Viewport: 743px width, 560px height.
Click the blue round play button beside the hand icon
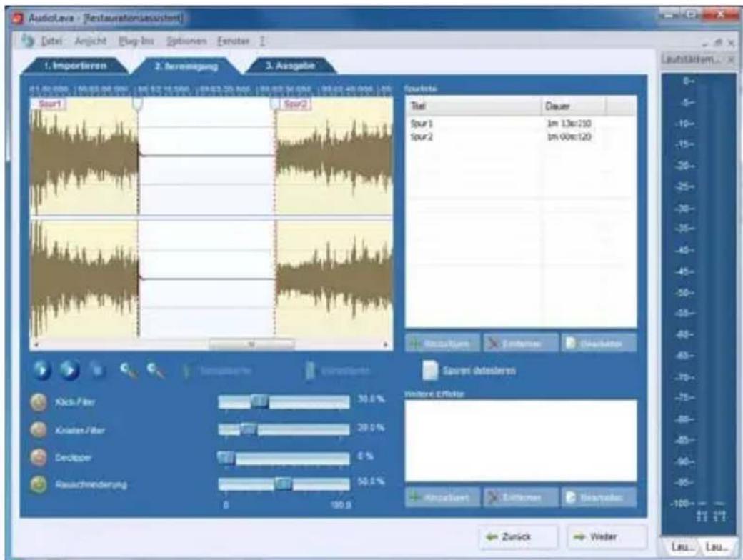pyautogui.click(x=69, y=369)
